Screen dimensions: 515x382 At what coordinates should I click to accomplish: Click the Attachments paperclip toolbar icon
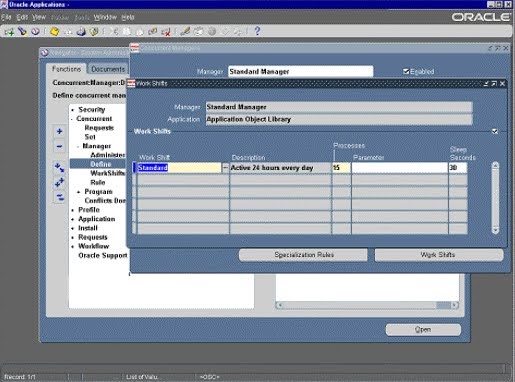pos(225,32)
